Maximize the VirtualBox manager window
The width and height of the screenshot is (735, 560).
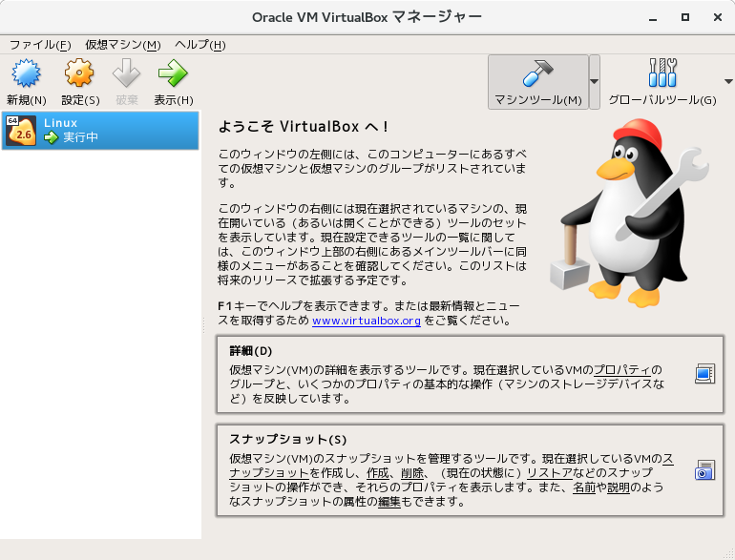click(x=685, y=17)
